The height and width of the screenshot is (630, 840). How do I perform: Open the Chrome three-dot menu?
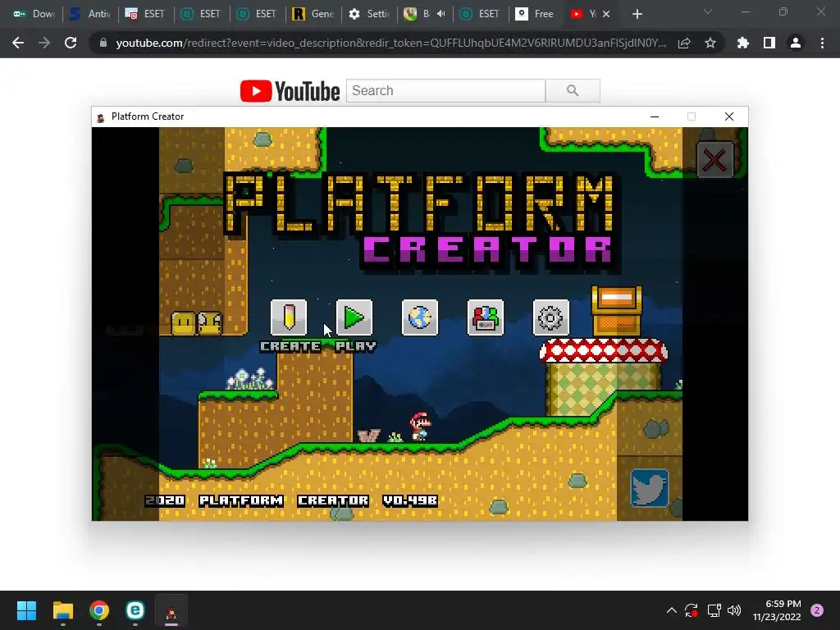click(x=822, y=43)
